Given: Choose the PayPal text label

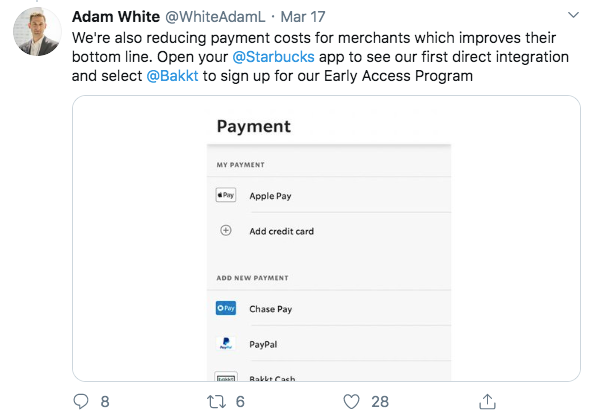Looking at the screenshot, I should (x=263, y=344).
